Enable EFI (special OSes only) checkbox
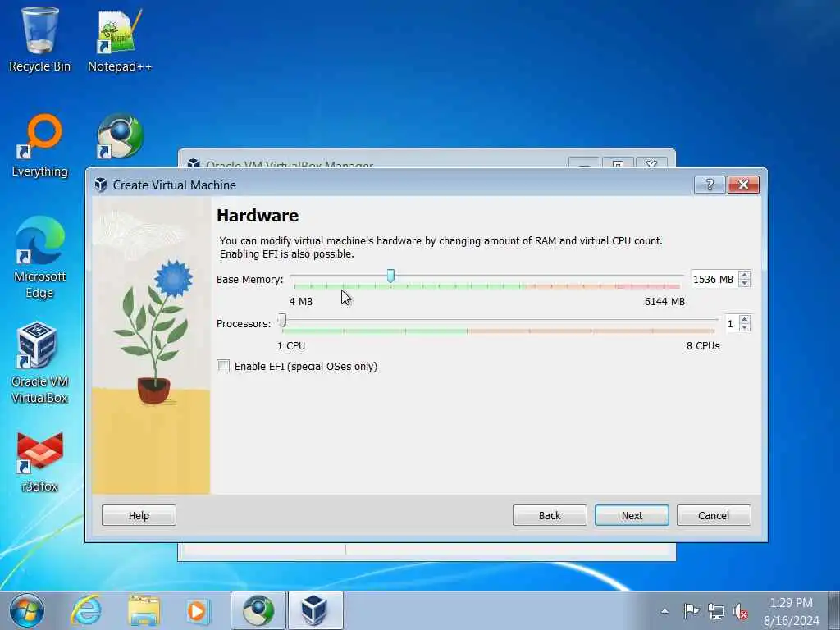 tap(223, 366)
